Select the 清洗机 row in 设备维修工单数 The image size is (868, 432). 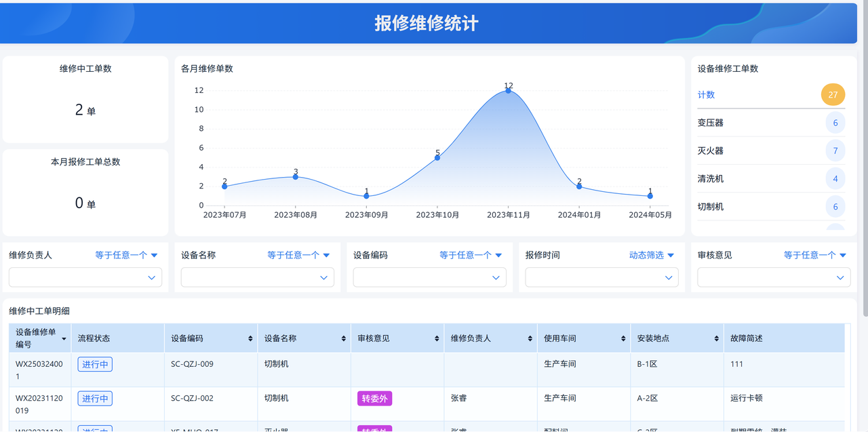(x=772, y=178)
